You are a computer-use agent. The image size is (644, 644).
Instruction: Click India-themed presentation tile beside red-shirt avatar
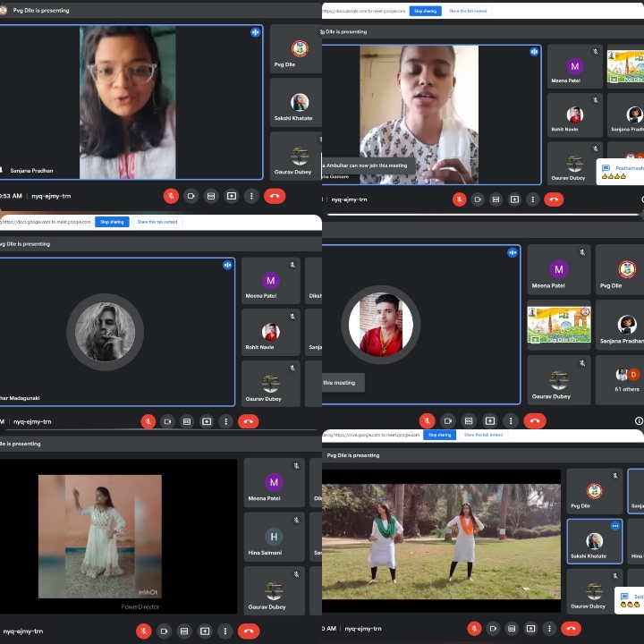(558, 325)
